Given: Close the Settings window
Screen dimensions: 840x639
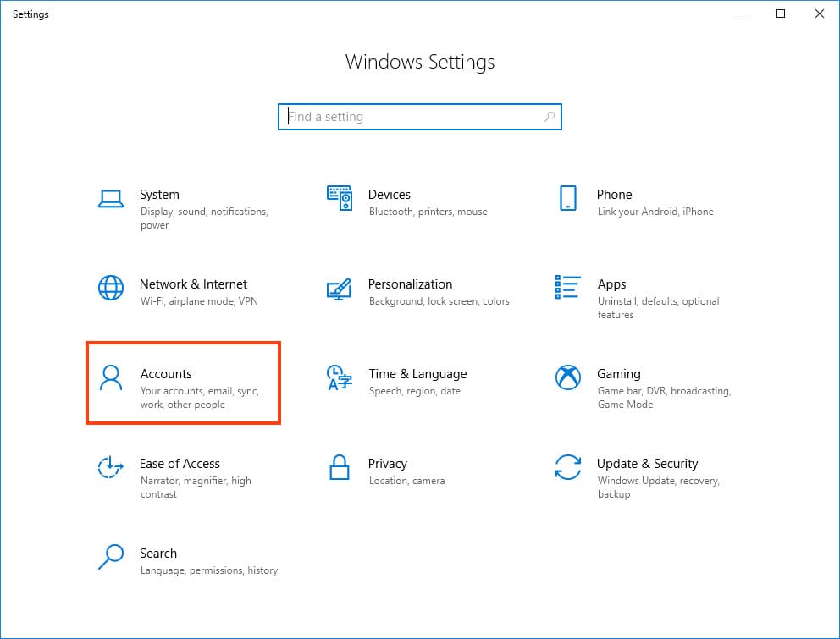Looking at the screenshot, I should [820, 14].
